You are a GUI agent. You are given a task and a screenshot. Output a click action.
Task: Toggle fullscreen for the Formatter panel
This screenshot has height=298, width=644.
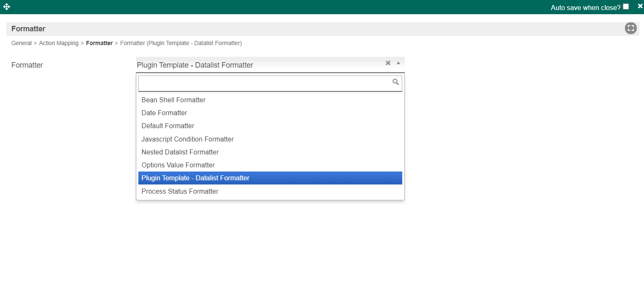(631, 28)
